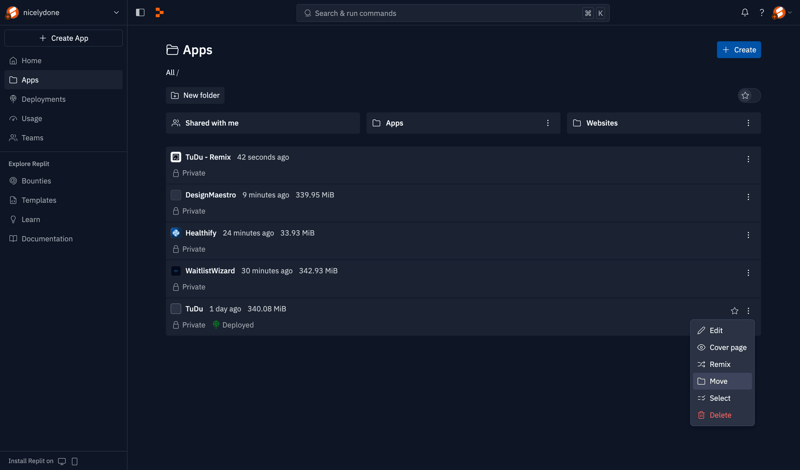This screenshot has height=470, width=800.
Task: Click the 42 seconds ago timestamp
Action: [263, 157]
